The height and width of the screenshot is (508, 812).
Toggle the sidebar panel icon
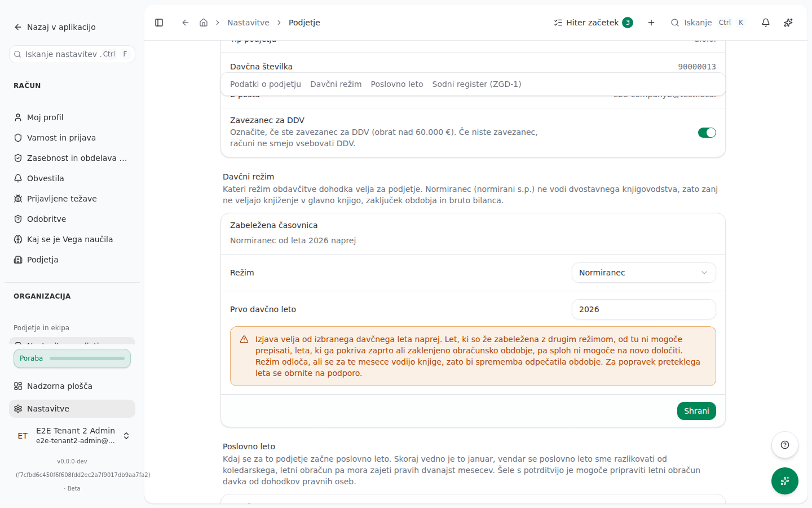159,23
